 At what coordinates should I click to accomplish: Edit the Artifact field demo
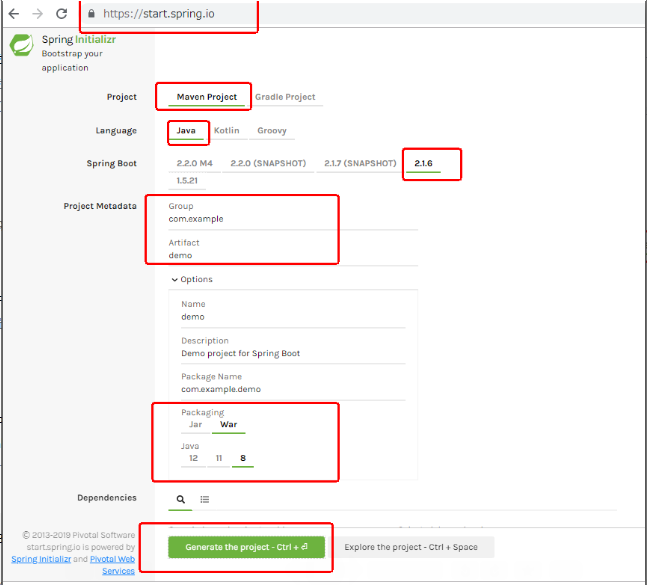[x=293, y=255]
